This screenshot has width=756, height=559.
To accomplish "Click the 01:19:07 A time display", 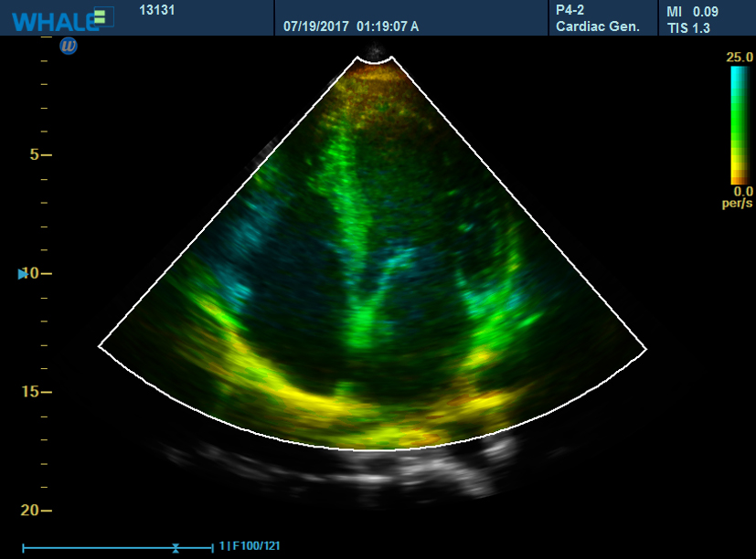I will [388, 26].
